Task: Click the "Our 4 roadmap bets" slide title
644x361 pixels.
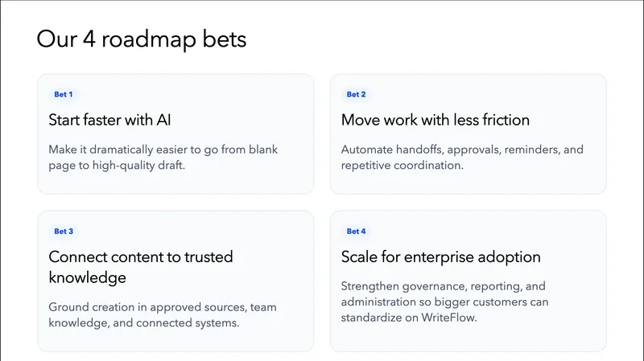Action: pos(141,39)
